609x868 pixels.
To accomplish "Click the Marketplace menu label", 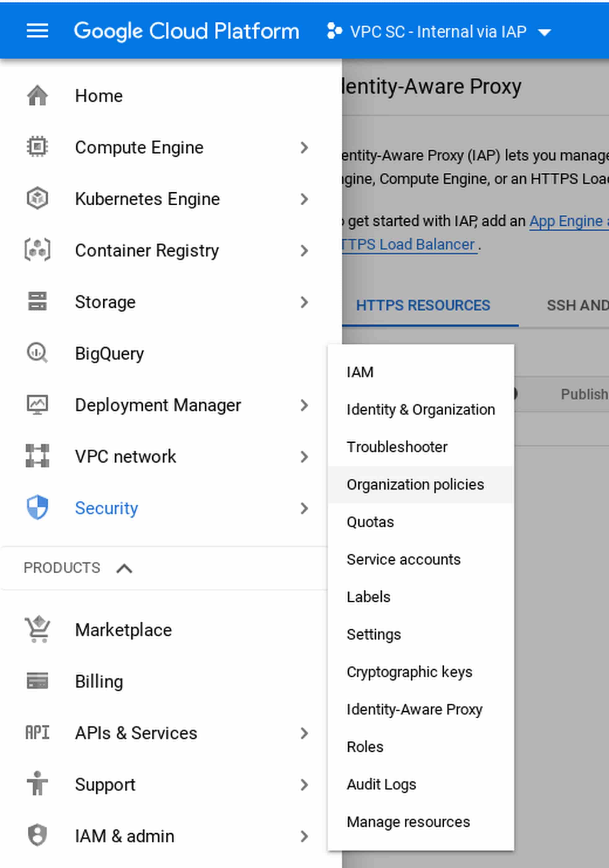I will pyautogui.click(x=124, y=630).
